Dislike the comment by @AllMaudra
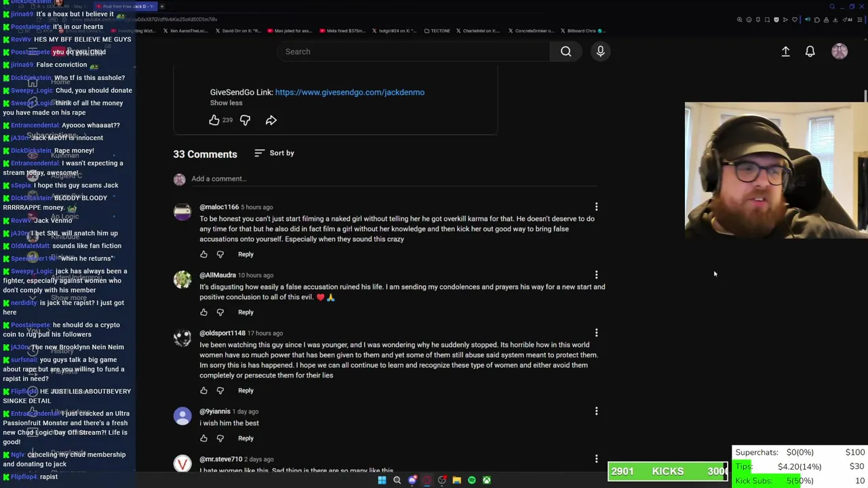 220,312
